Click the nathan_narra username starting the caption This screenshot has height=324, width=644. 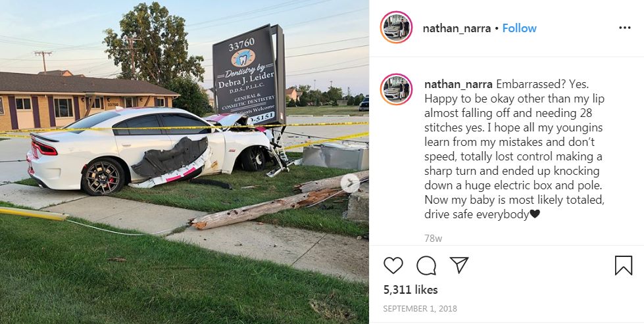pyautogui.click(x=458, y=85)
